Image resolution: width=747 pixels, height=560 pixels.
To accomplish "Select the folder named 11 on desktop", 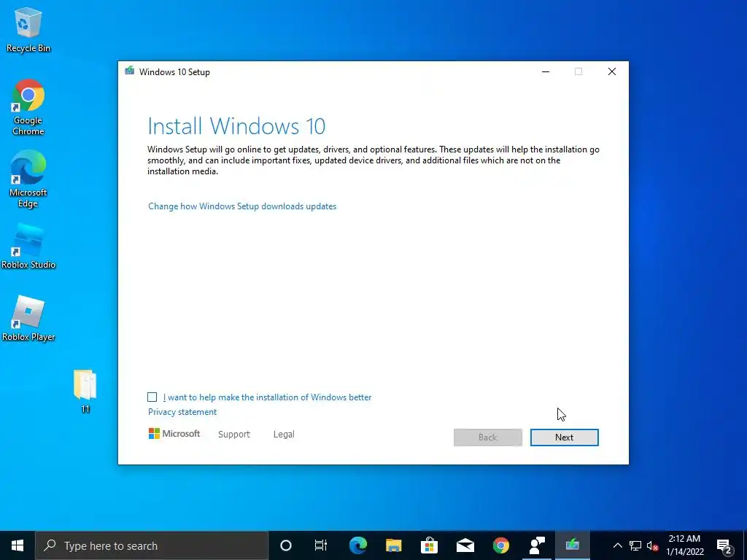I will pos(85,391).
